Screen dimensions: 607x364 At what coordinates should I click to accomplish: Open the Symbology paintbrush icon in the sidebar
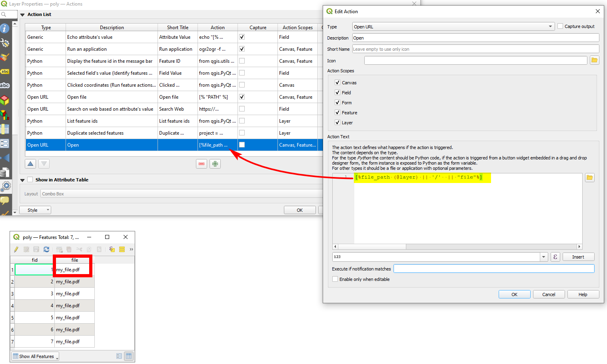5,57
